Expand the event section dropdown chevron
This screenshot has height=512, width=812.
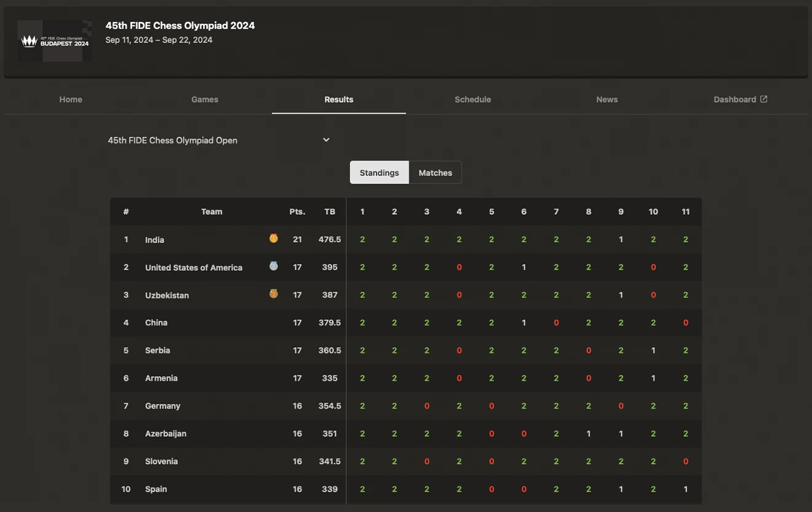(326, 140)
